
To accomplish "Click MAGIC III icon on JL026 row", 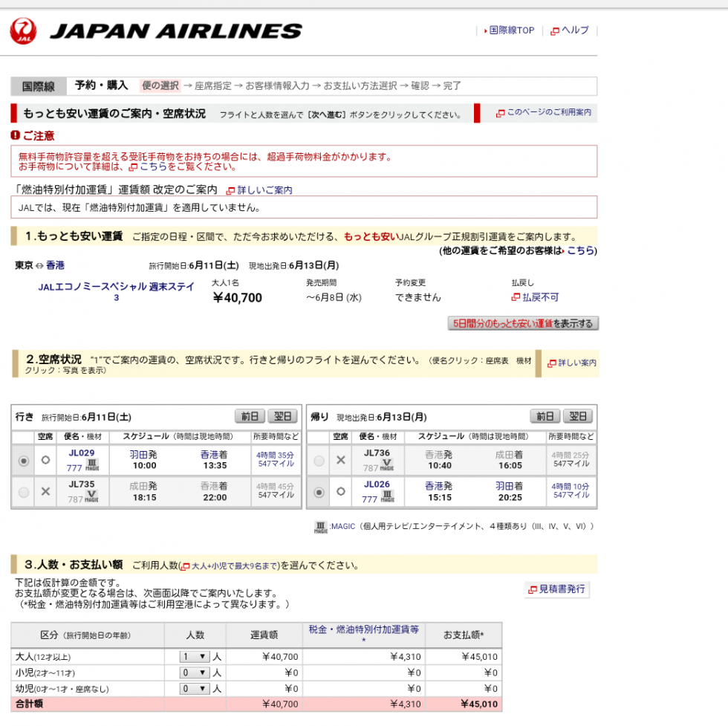I will 388,496.
